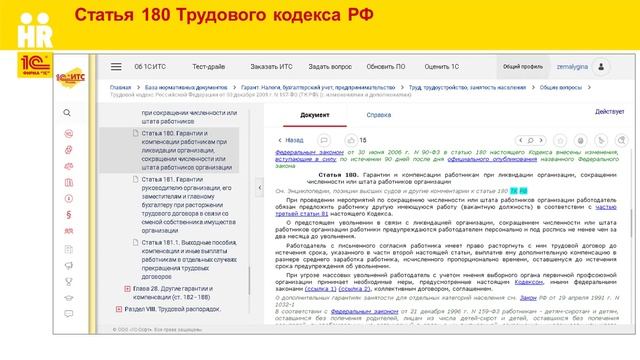Click the second-to-last icon in document toolbar

click(601, 140)
